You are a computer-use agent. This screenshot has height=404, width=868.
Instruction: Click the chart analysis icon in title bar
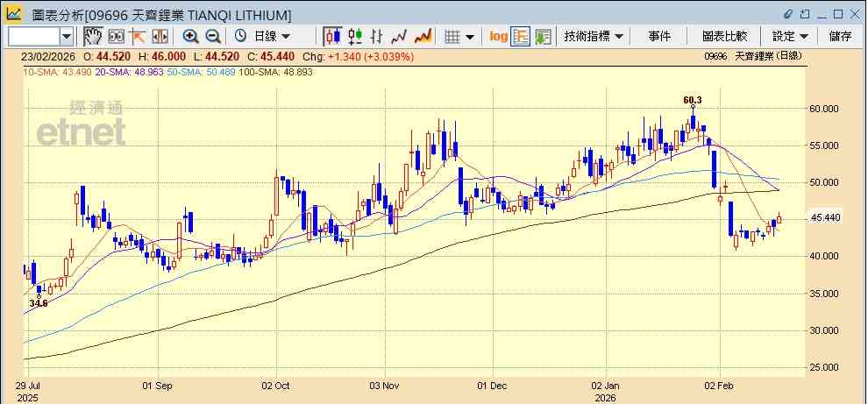14,13
